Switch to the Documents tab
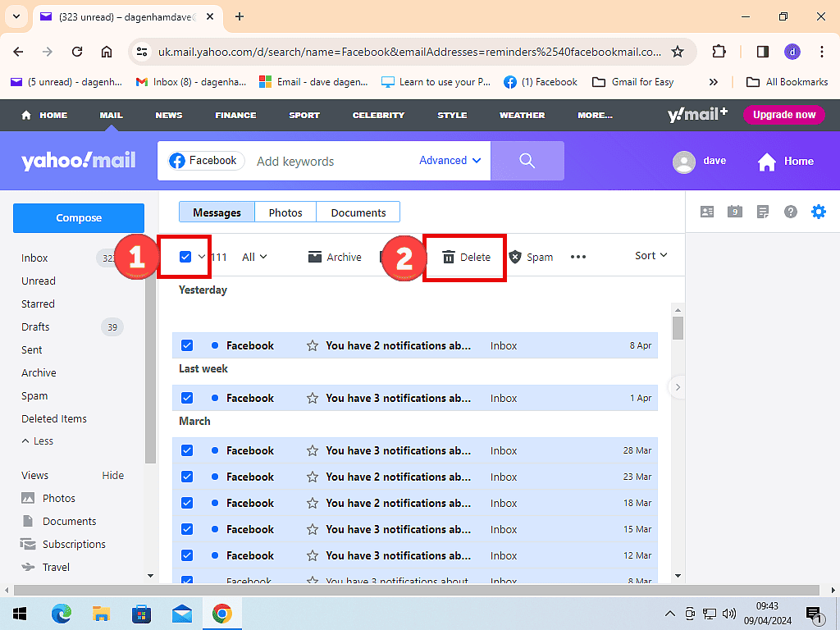 pos(358,212)
